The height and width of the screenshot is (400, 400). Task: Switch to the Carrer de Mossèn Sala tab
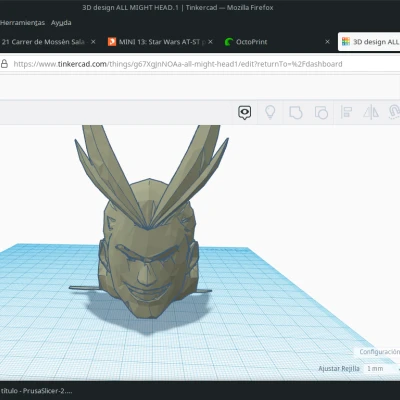43,42
